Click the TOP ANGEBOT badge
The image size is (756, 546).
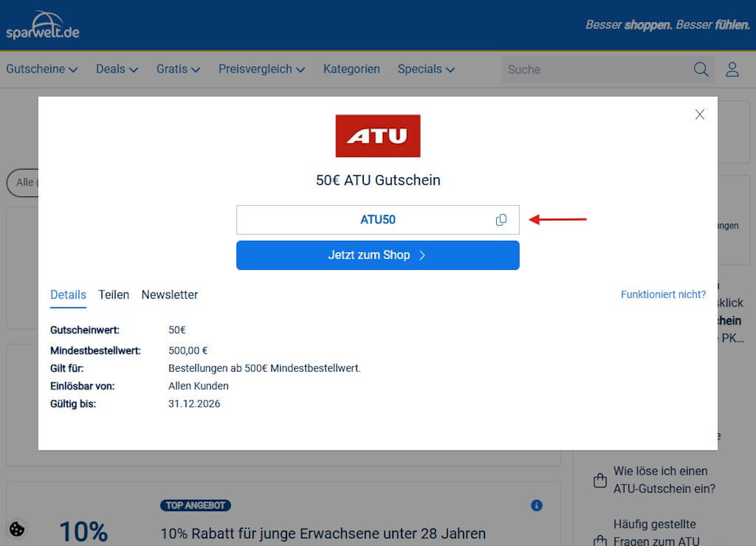(195, 505)
